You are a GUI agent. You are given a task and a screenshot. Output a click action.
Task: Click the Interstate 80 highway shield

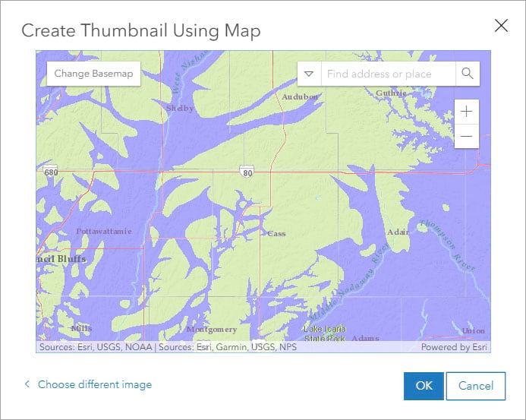(x=247, y=172)
